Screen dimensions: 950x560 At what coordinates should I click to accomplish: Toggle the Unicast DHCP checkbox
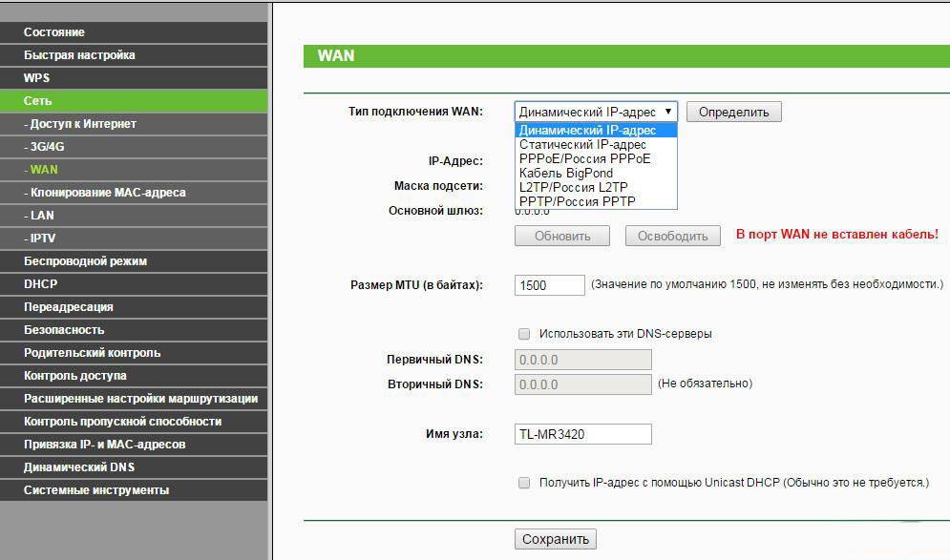(523, 483)
